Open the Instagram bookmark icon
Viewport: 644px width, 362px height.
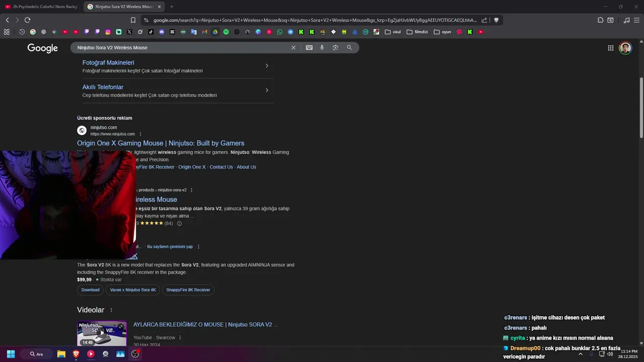(108, 32)
